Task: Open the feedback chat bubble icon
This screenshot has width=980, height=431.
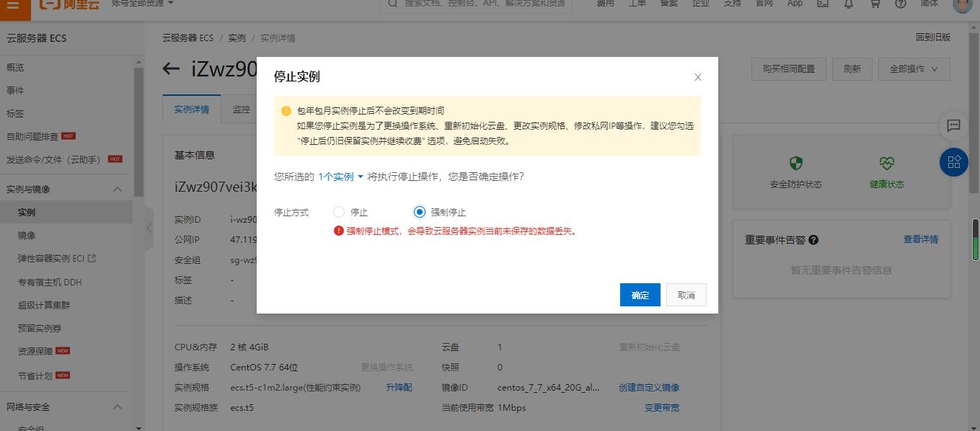Action: 953,125
